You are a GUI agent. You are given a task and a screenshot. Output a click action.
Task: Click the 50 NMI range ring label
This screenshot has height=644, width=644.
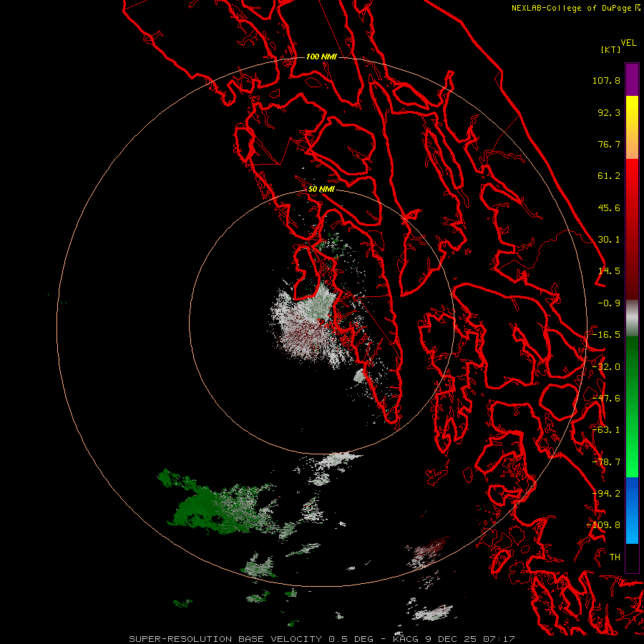[321, 190]
